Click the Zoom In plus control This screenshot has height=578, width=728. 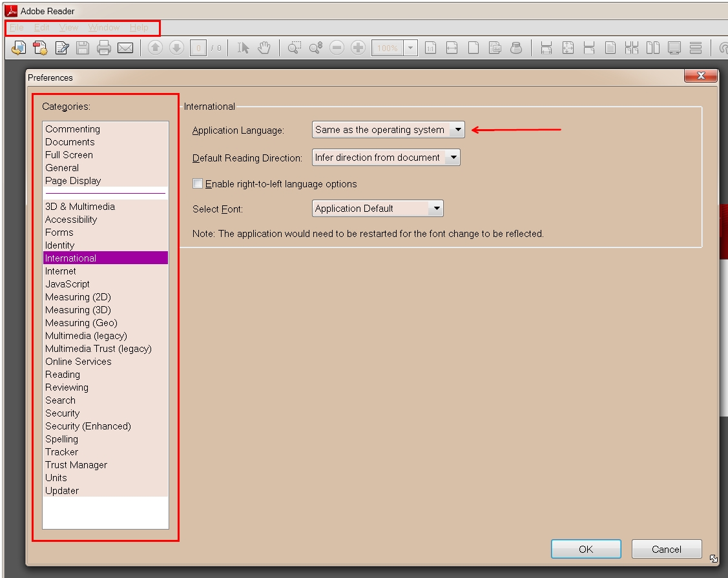pos(358,48)
